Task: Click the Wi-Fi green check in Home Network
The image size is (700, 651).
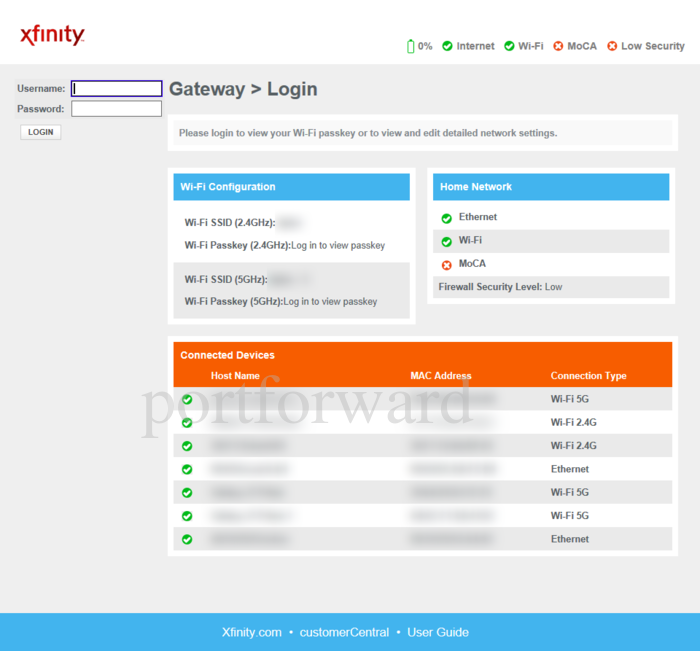Action: 446,241
